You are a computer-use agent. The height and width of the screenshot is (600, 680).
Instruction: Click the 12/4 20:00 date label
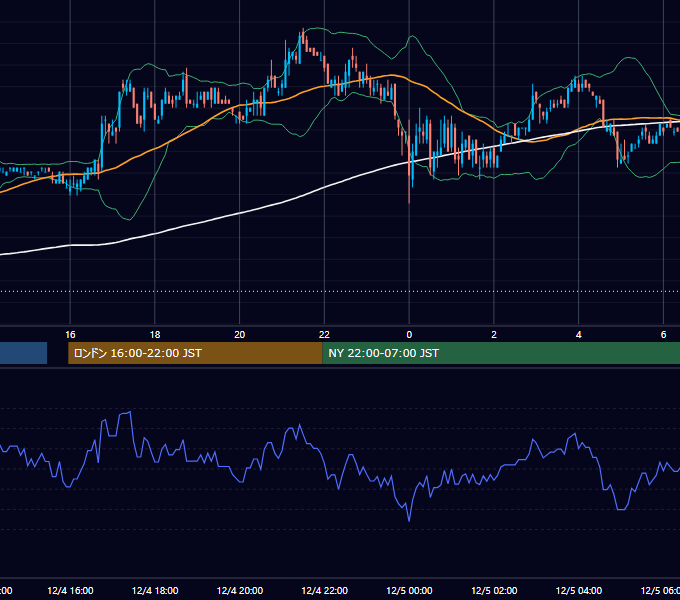pyautogui.click(x=240, y=590)
